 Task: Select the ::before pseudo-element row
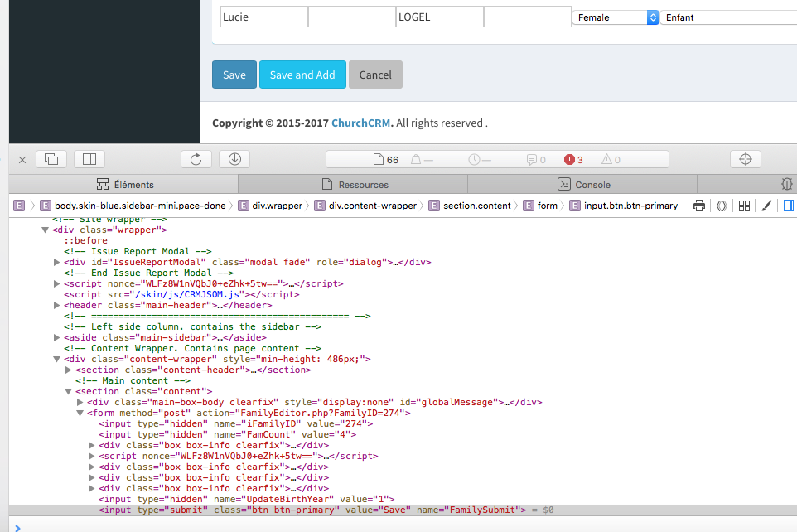[85, 240]
